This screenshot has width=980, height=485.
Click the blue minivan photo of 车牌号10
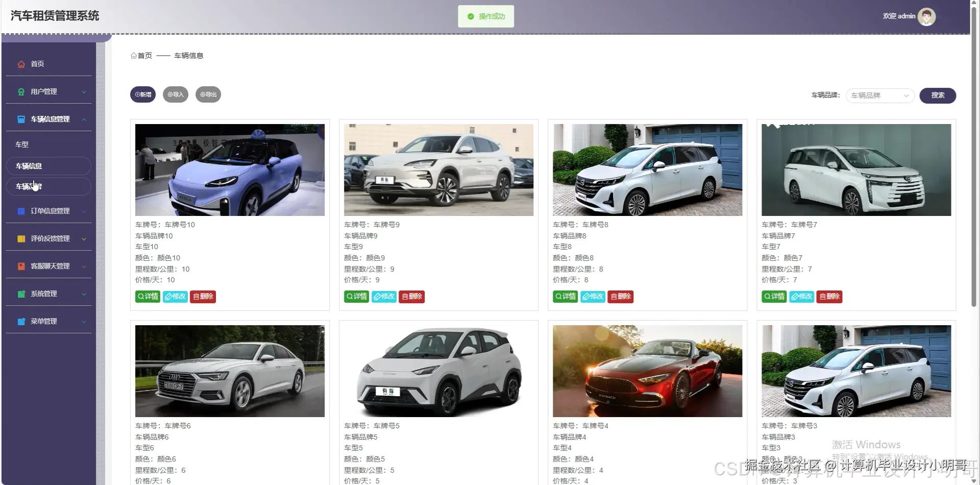click(x=230, y=170)
